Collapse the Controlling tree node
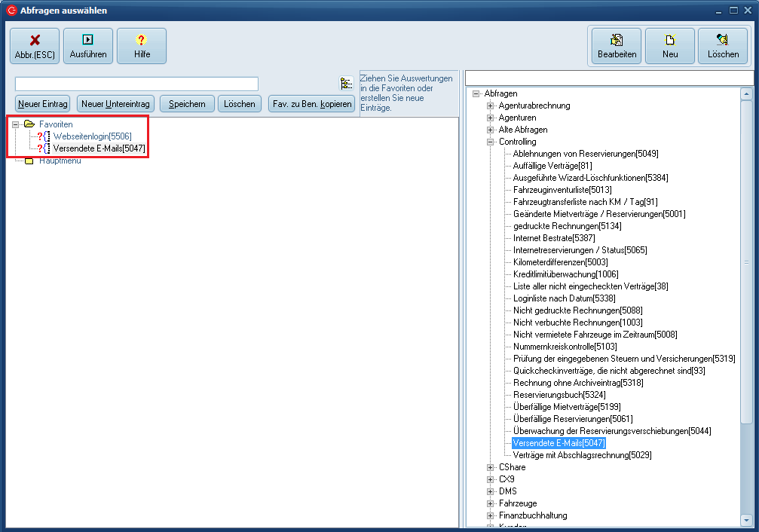The height and width of the screenshot is (532, 759). pos(490,142)
